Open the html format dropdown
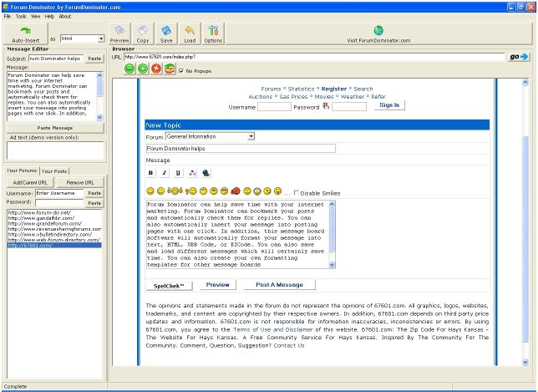The height and width of the screenshot is (392, 538). point(101,38)
